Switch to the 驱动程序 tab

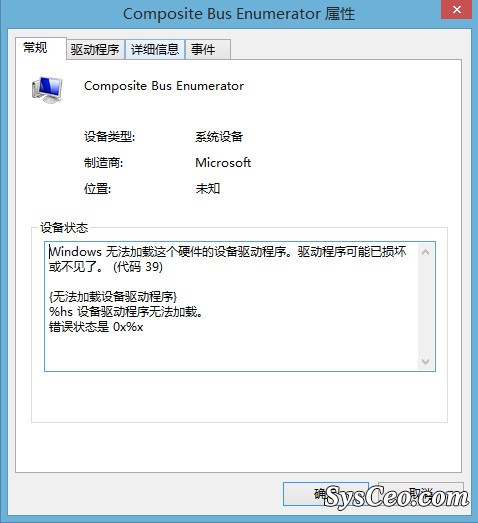(95, 50)
